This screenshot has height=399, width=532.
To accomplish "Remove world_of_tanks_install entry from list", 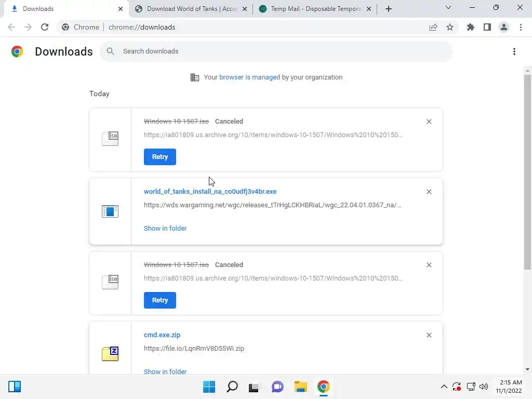I will [429, 192].
